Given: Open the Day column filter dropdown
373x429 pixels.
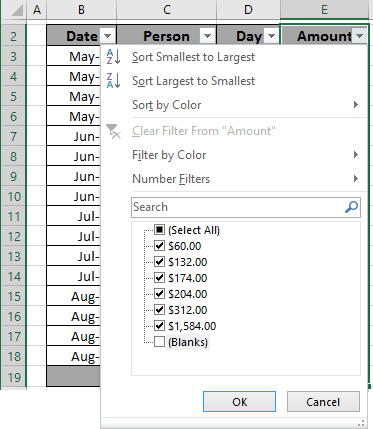Looking at the screenshot, I should pyautogui.click(x=271, y=36).
